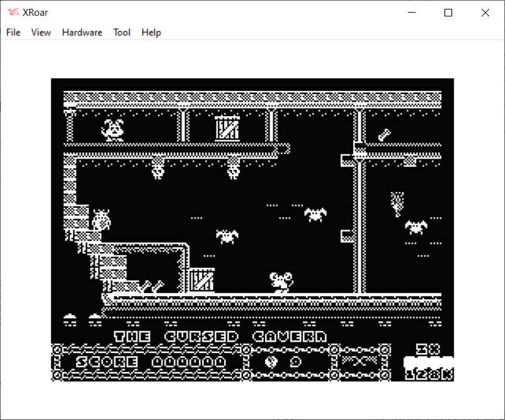The width and height of the screenshot is (505, 420).
Task: Click "The Cursed Cavern" level title text
Action: (x=220, y=336)
